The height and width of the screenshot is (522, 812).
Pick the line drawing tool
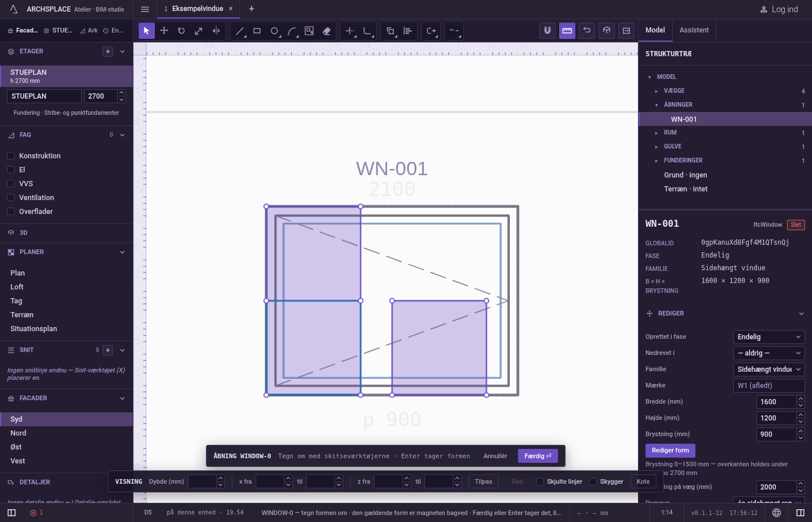coord(240,31)
